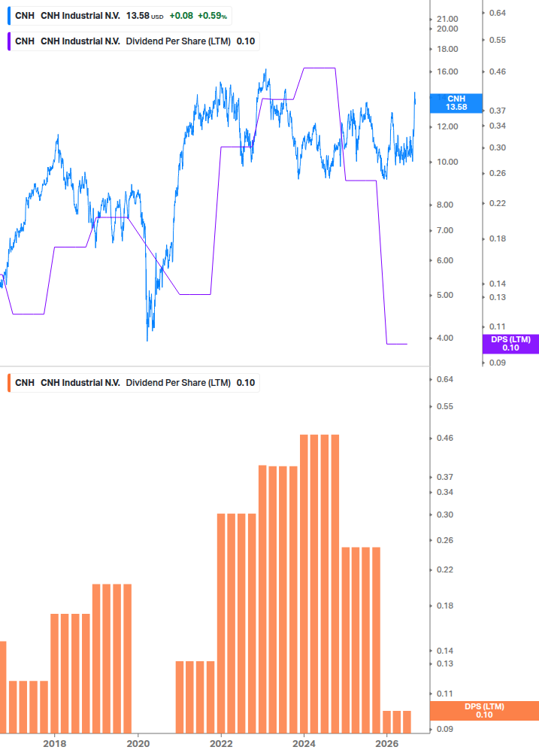Click the 8.00 tick on the price axis
The image size is (539, 756).
coord(445,205)
